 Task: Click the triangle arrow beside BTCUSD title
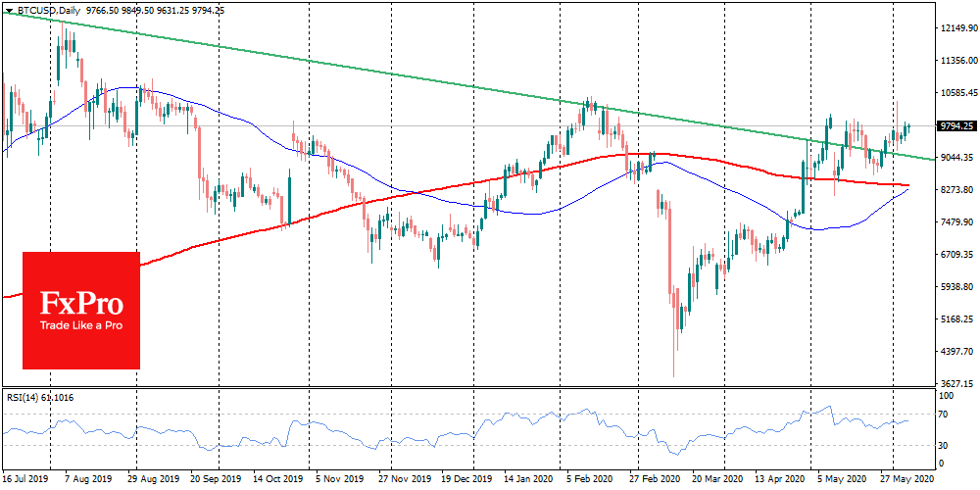pos(9,8)
